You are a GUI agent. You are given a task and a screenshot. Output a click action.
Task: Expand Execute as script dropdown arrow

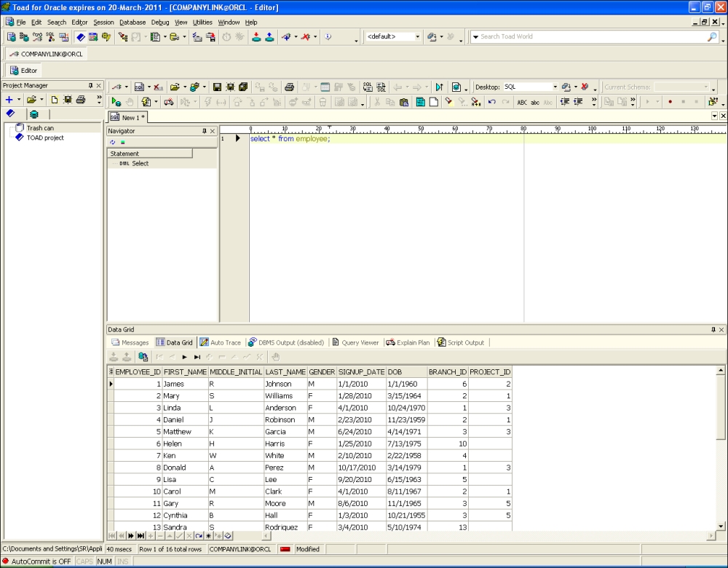point(156,102)
